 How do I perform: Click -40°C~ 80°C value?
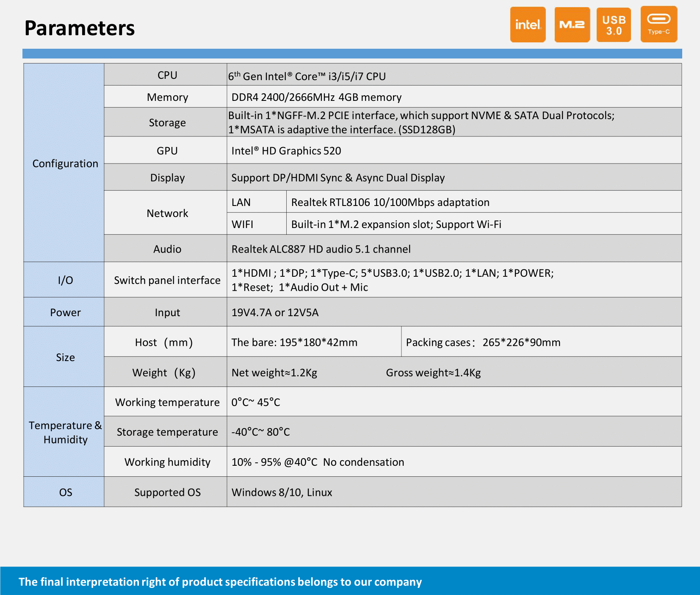pos(260,432)
